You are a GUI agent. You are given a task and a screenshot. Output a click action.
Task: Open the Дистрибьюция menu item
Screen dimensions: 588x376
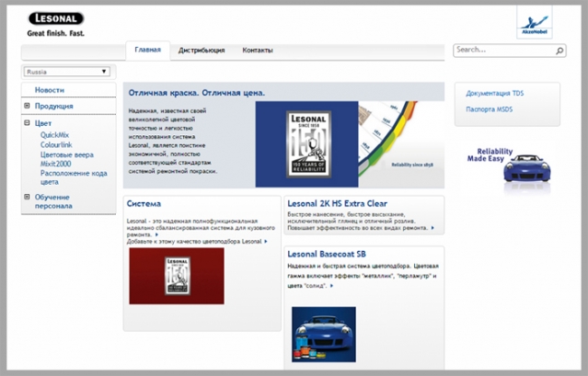tap(202, 51)
